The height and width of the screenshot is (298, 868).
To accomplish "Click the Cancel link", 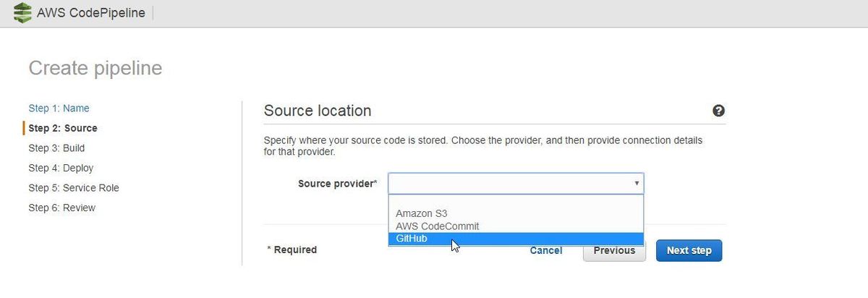I will tap(546, 250).
